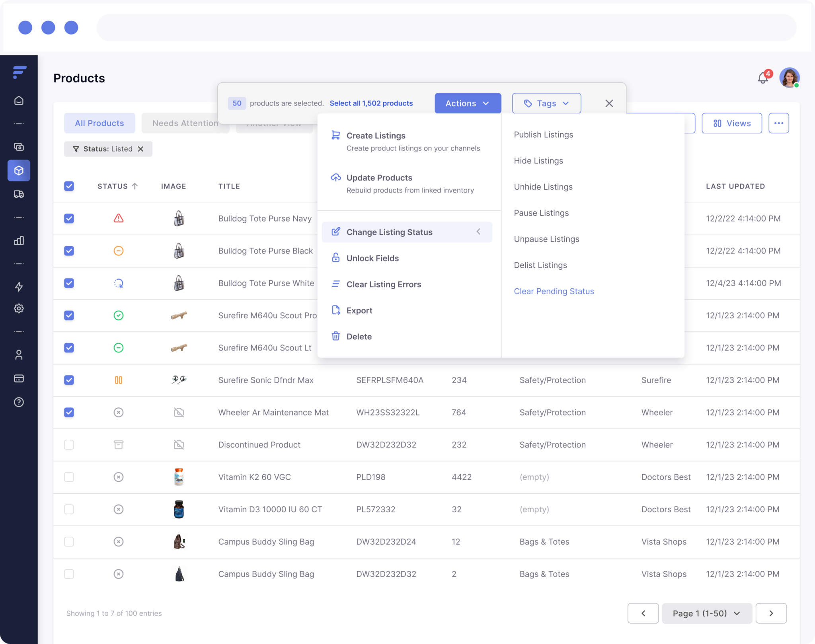815x644 pixels.
Task: Open the Tags dropdown
Action: 546,103
